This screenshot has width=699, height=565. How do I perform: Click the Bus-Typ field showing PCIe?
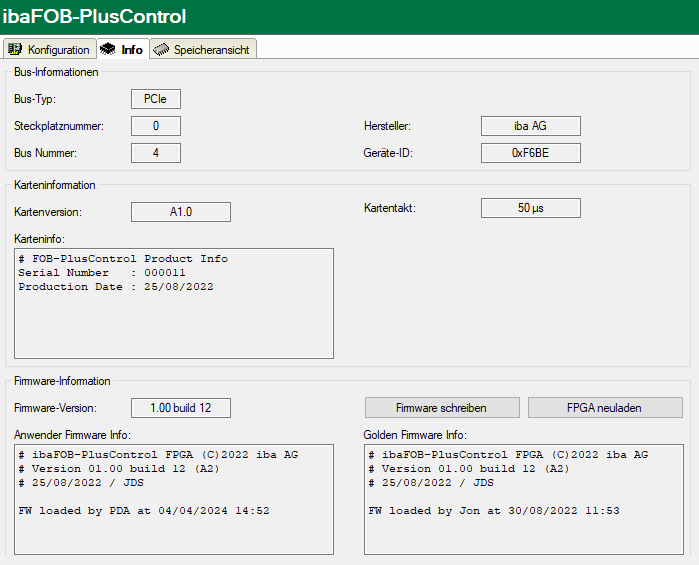point(155,99)
